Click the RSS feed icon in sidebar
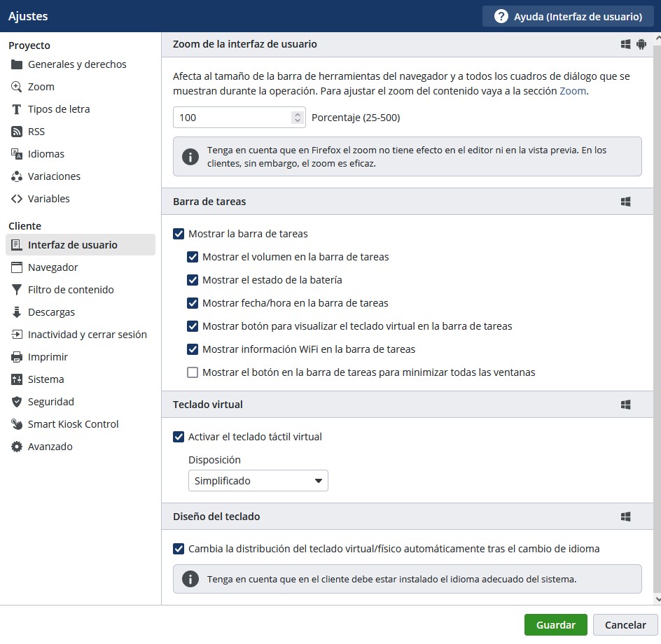The width and height of the screenshot is (661, 644). pyautogui.click(x=17, y=132)
